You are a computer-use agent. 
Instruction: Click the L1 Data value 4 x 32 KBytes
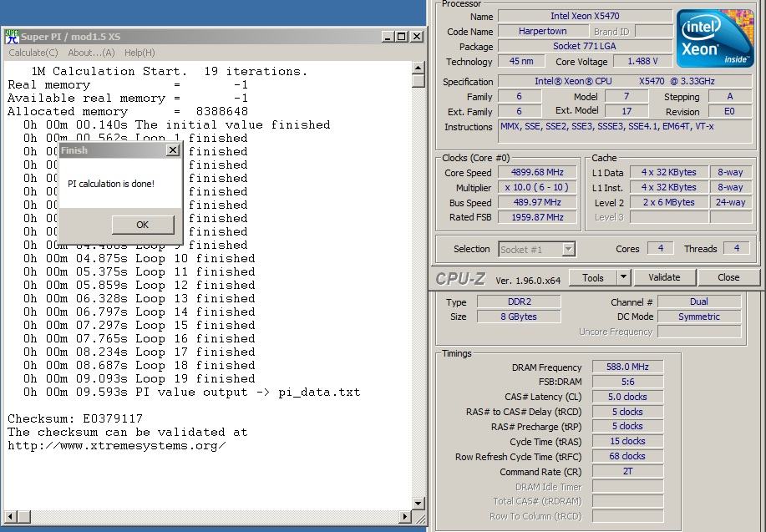[x=669, y=172]
